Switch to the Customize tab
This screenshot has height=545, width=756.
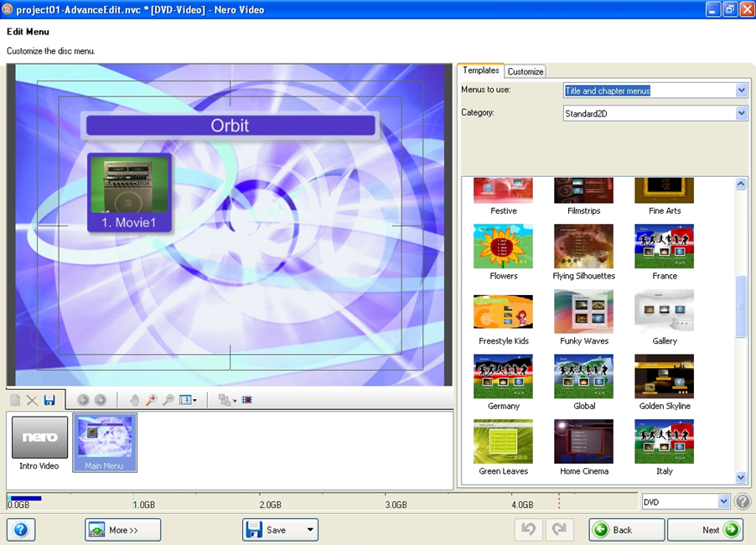(525, 71)
